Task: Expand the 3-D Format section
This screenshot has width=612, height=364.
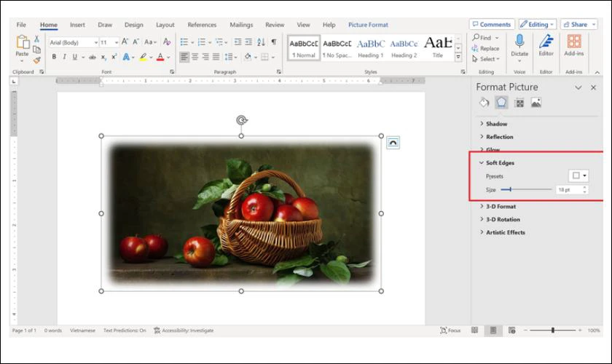Action: tap(498, 206)
